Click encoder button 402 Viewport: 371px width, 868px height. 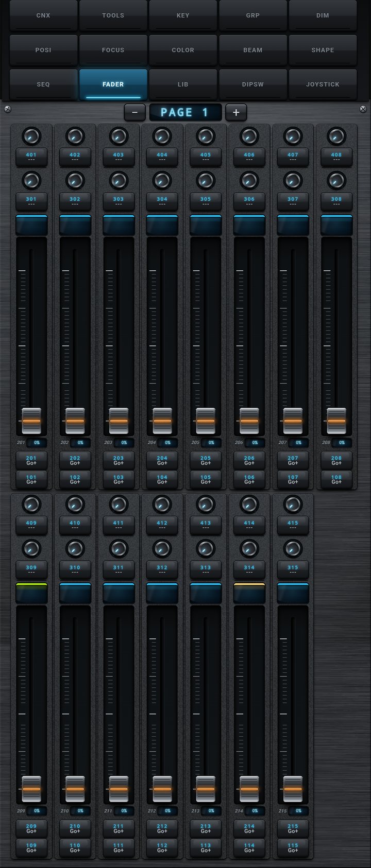click(75, 157)
